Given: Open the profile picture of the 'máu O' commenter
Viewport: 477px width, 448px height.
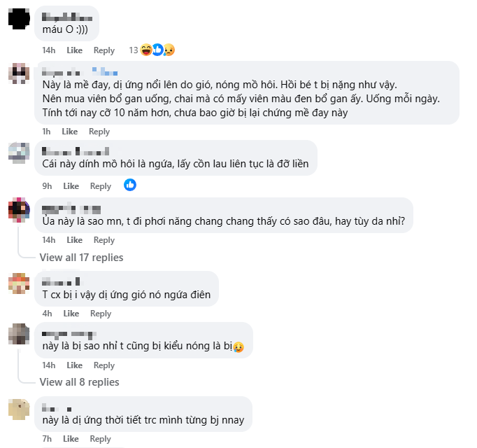Looking at the screenshot, I should [19, 18].
